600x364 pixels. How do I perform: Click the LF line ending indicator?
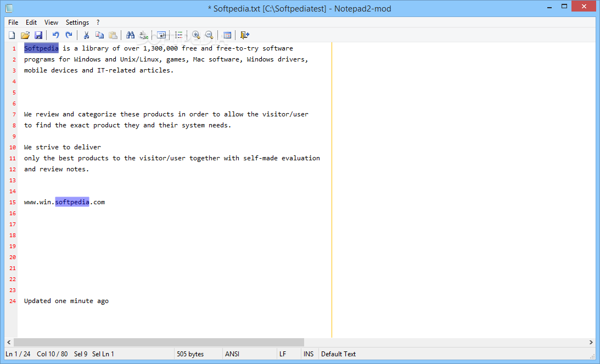coord(282,354)
